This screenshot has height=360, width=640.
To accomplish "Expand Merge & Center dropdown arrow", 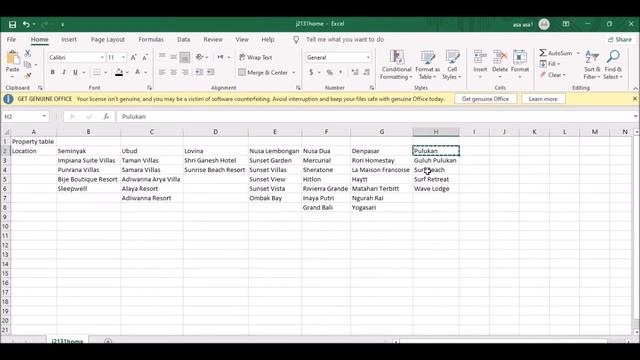I will (293, 73).
